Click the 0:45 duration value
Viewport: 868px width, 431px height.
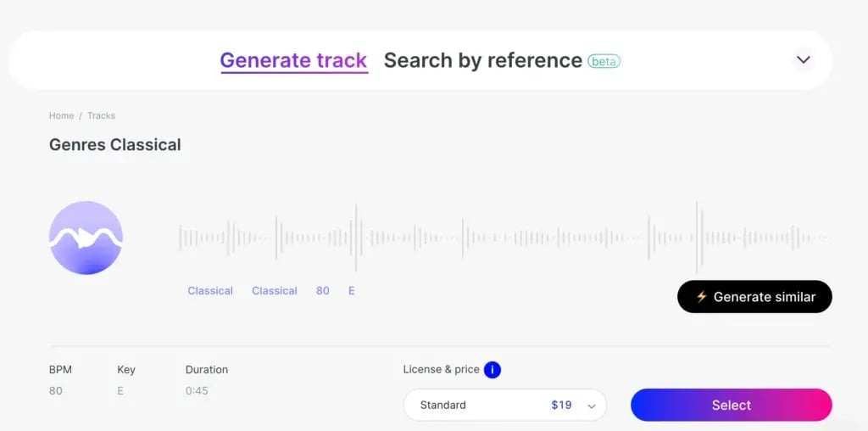pos(197,391)
